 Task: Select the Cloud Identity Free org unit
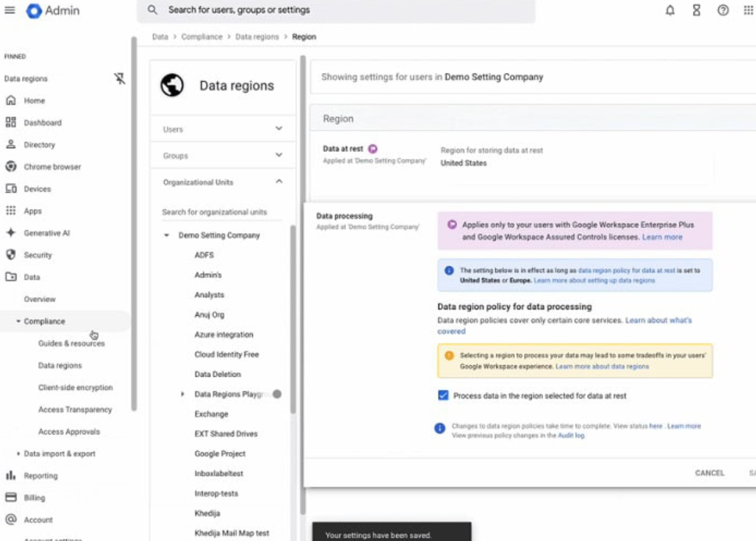(227, 354)
